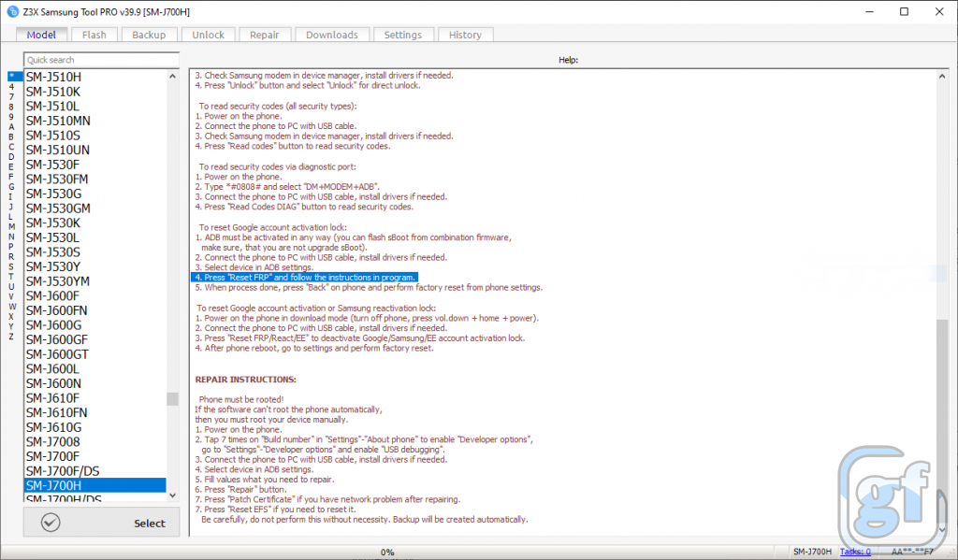This screenshot has width=958, height=560.
Task: Select SM-J510UN in the model list
Action: pos(94,150)
